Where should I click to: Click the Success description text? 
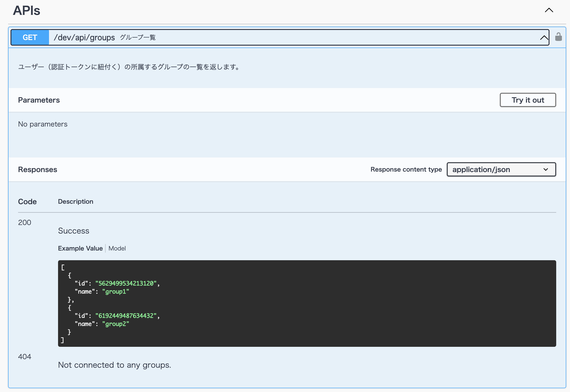pos(74,231)
